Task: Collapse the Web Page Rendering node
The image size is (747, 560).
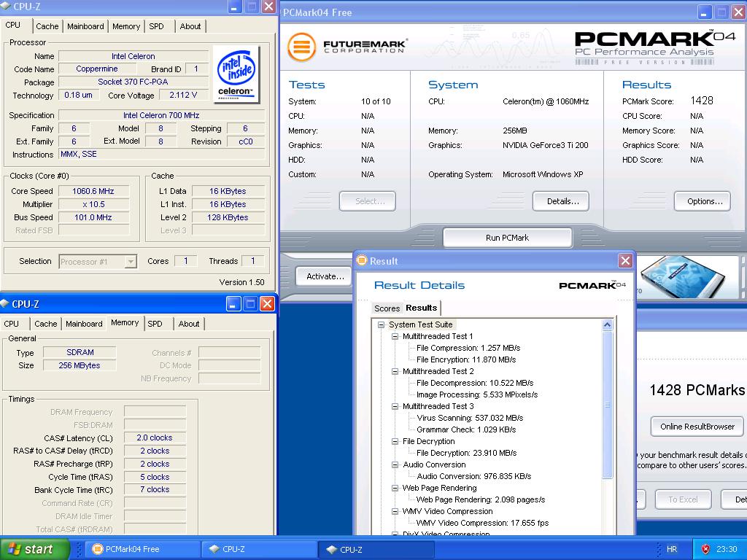Action: [395, 488]
